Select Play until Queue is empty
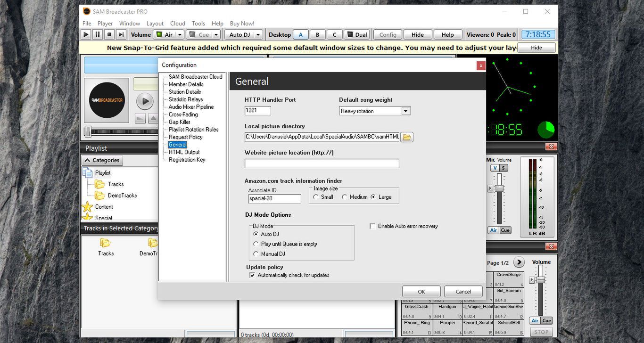Viewport: 644px width, 343px height. point(256,244)
